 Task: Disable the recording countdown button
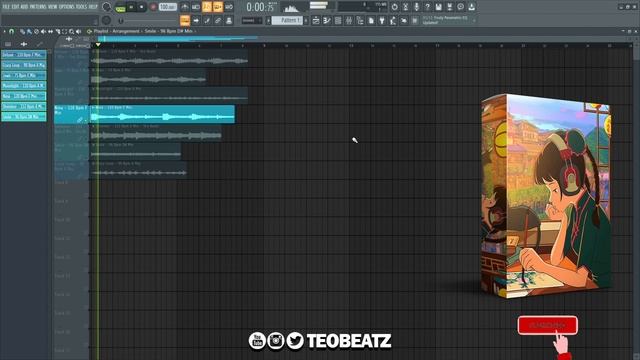pos(207,7)
